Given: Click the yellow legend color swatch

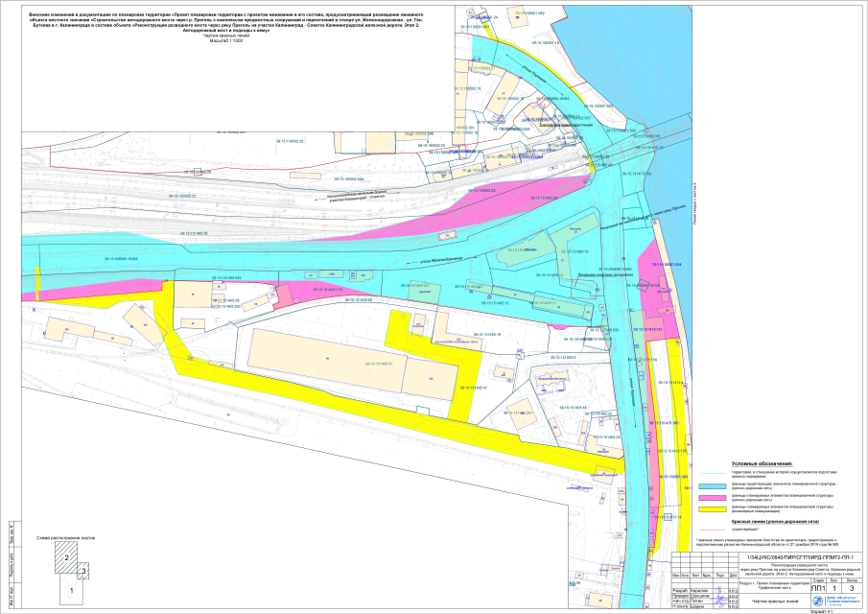Looking at the screenshot, I should point(714,508).
